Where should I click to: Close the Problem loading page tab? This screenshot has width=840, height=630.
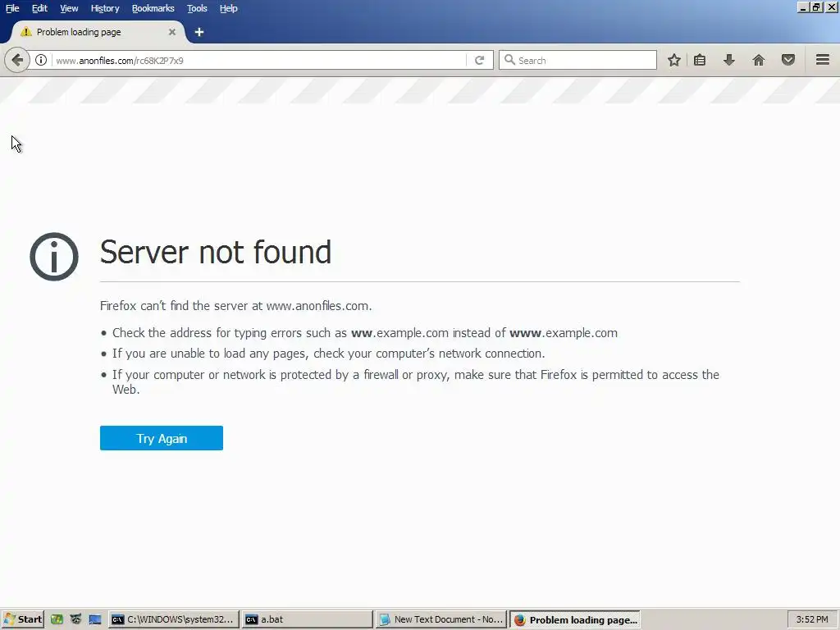(172, 32)
